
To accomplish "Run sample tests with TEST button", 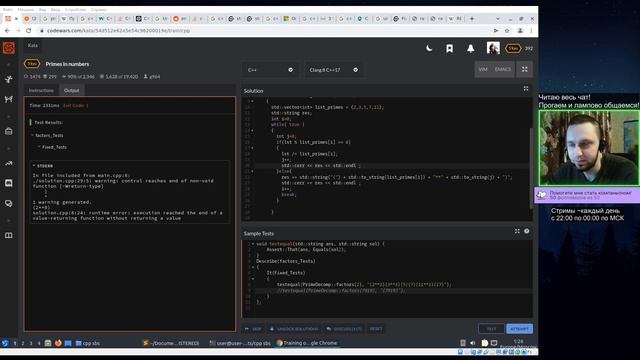I will click(x=491, y=329).
